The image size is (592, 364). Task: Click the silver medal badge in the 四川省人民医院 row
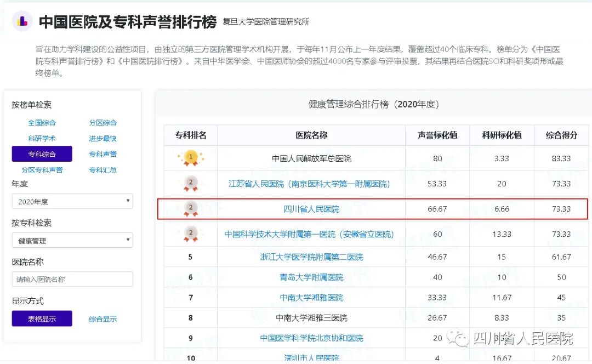pos(191,209)
